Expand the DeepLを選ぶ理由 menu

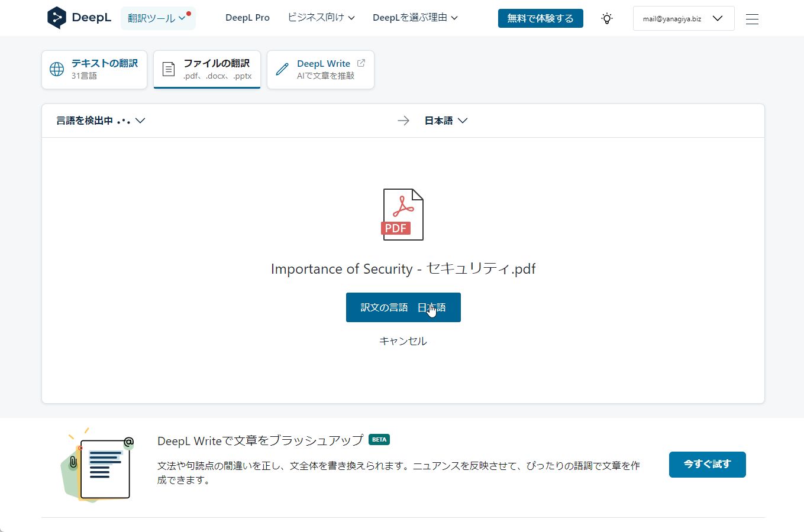click(x=415, y=18)
